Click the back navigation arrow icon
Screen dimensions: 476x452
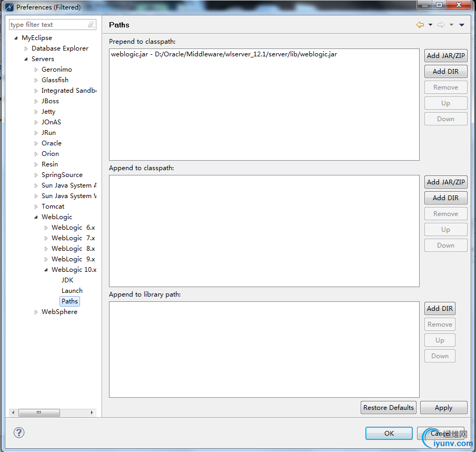coord(420,25)
